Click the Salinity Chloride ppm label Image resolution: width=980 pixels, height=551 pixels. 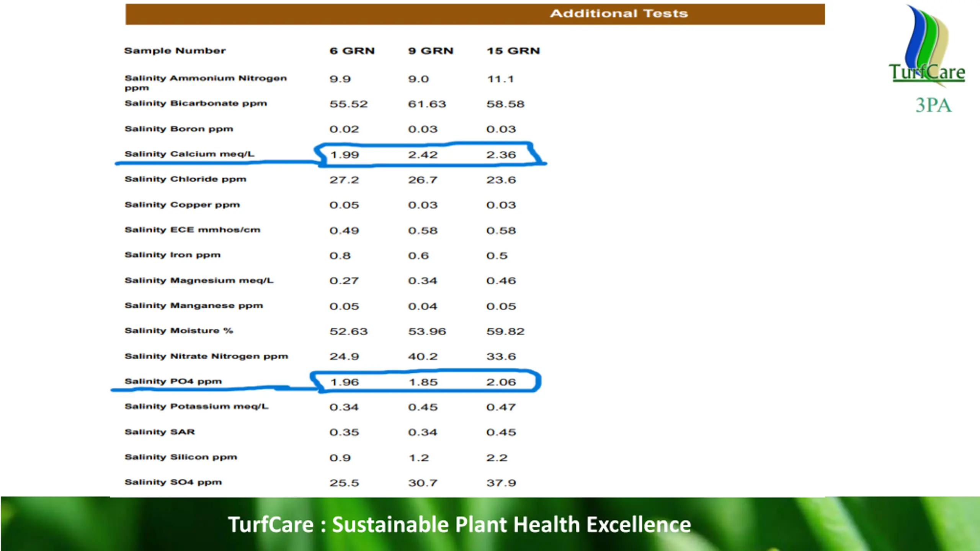tap(185, 179)
